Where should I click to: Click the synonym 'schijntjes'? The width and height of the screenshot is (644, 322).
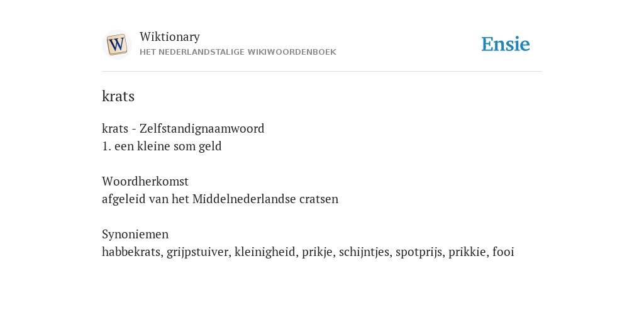(364, 252)
